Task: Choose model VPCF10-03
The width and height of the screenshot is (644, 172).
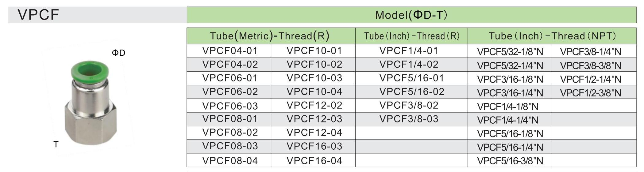Action: pos(314,78)
